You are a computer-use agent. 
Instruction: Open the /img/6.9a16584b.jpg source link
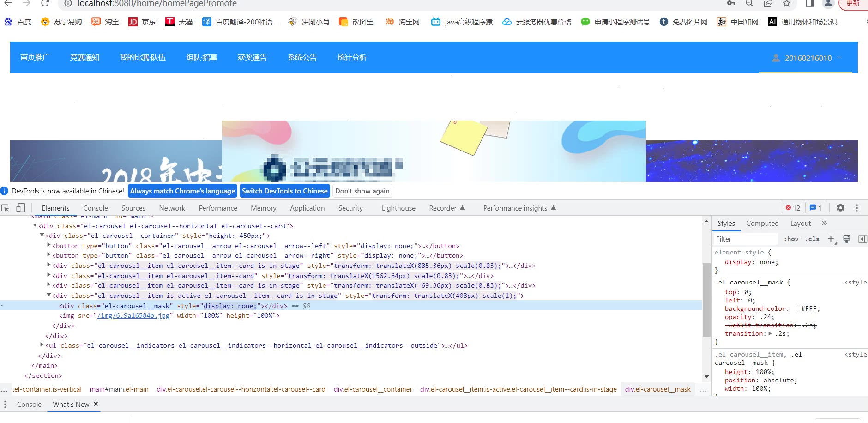pos(133,316)
